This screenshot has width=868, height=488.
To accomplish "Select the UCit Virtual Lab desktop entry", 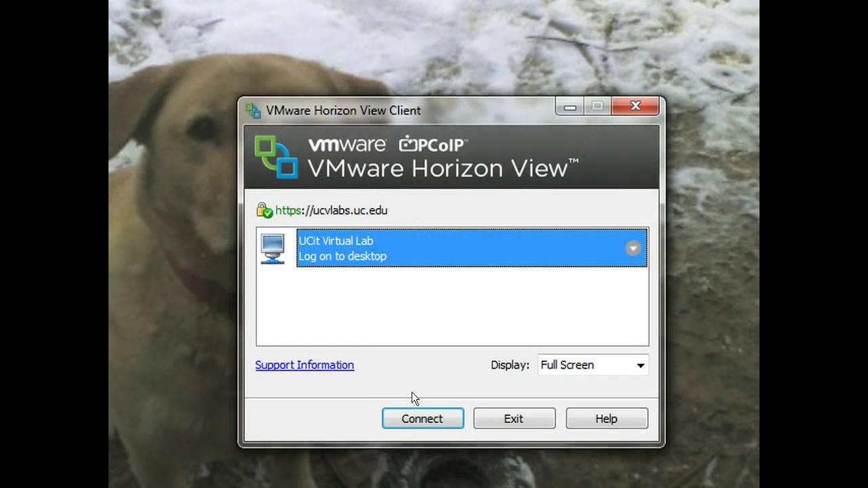I will tap(472, 248).
